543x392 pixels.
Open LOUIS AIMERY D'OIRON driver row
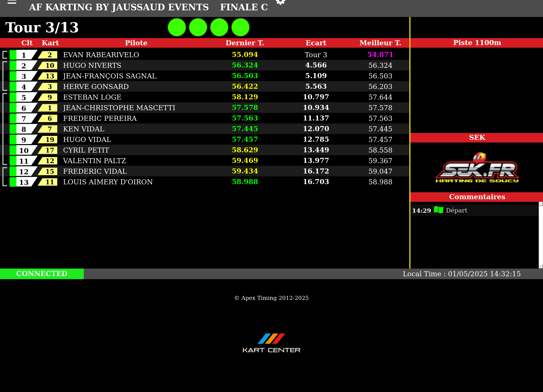click(108, 182)
